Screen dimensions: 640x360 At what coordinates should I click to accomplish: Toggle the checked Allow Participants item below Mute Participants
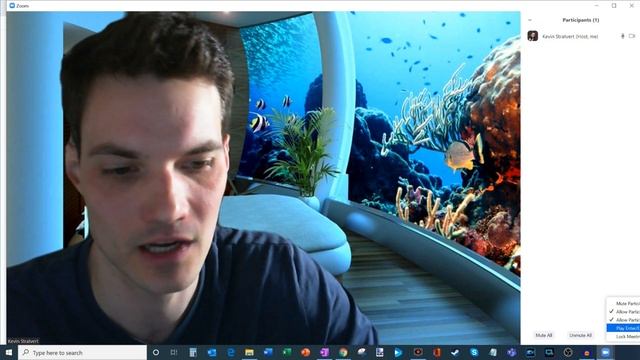624,312
